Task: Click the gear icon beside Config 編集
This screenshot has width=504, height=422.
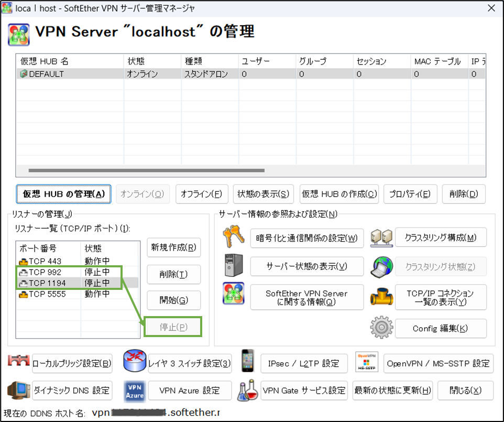Action: point(381,327)
